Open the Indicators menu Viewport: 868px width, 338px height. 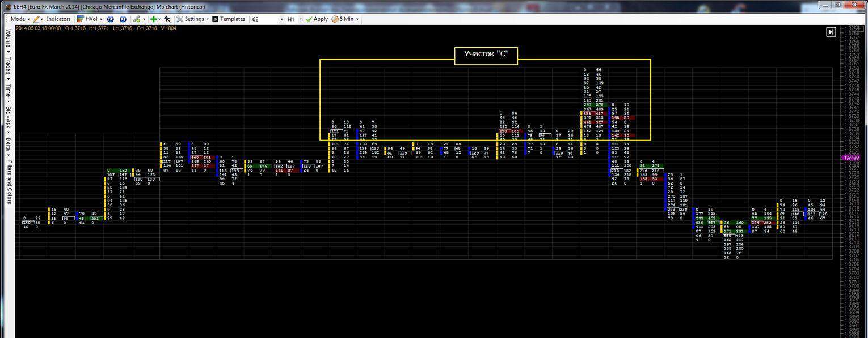pos(58,19)
